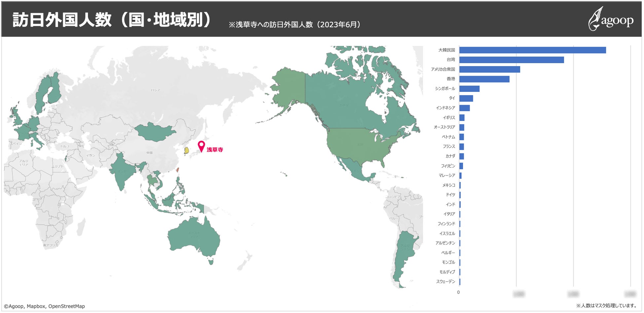Image resolution: width=644 pixels, height=313 pixels.
Task: Click the ※人数はマスク処理しています footnote
Action: point(607,305)
